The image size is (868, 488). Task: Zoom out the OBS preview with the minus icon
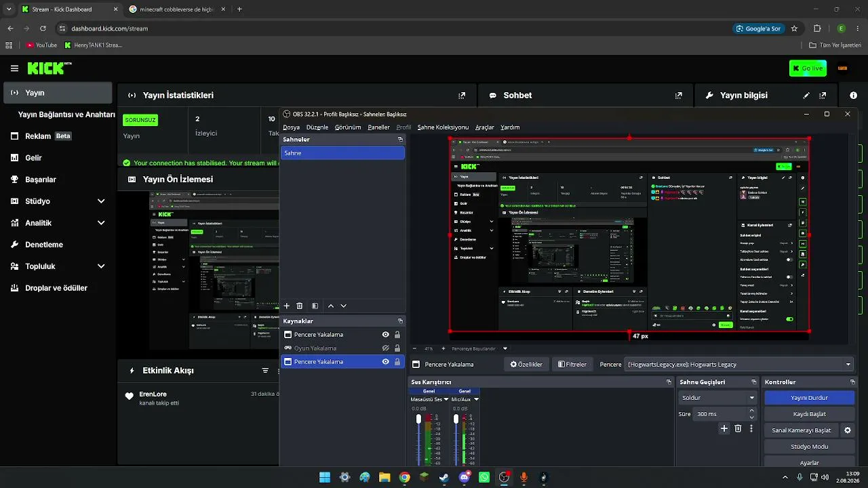[414, 348]
